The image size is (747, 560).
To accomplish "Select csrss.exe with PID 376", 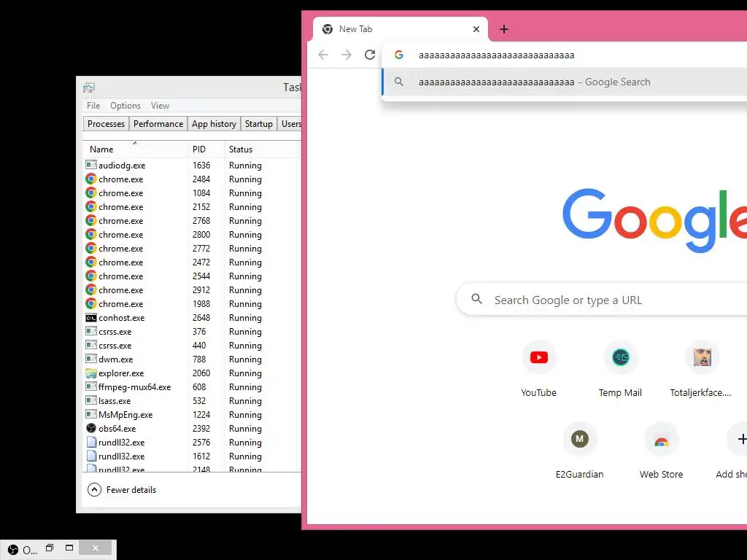I will pyautogui.click(x=192, y=332).
